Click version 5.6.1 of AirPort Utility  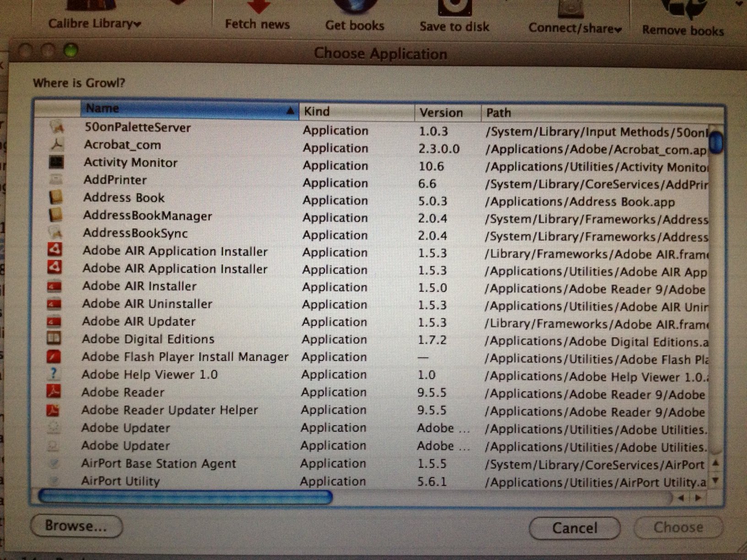[x=432, y=482]
